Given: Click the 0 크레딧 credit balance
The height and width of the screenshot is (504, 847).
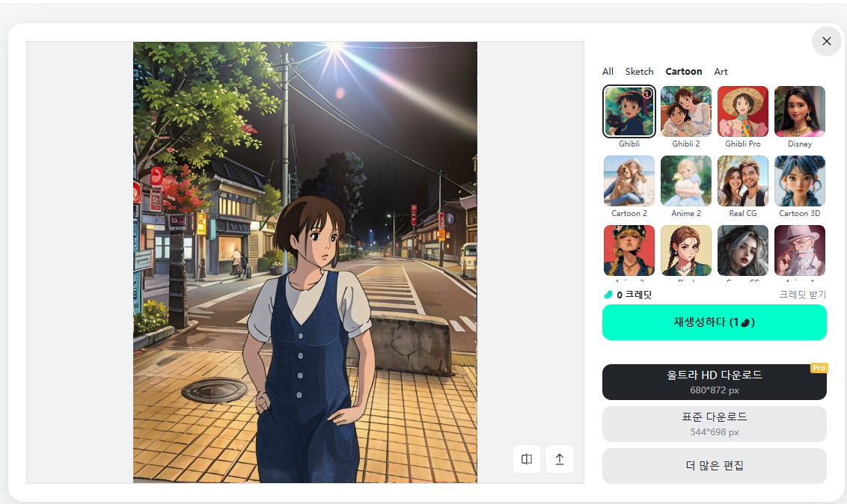Looking at the screenshot, I should coord(635,295).
